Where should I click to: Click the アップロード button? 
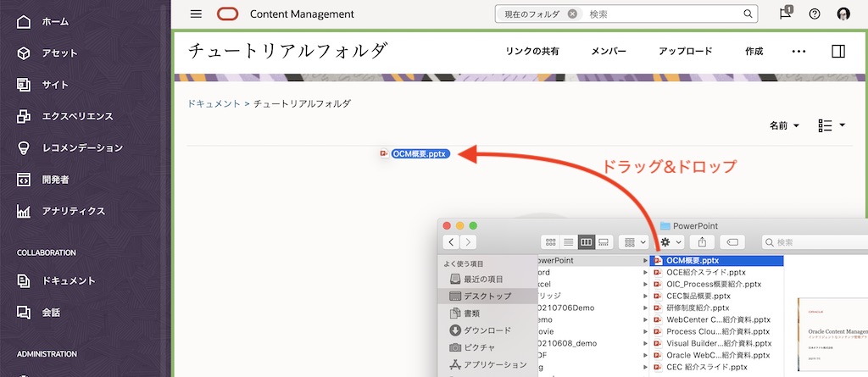[685, 52]
